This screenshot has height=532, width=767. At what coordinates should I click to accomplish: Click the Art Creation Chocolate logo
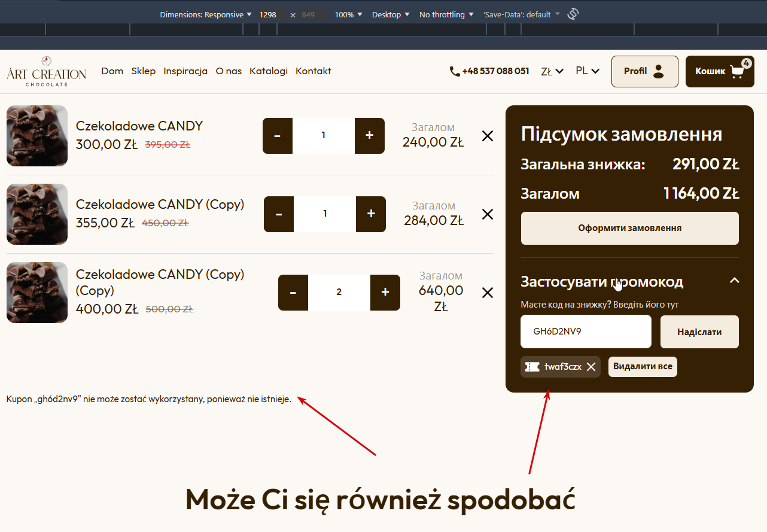[47, 71]
